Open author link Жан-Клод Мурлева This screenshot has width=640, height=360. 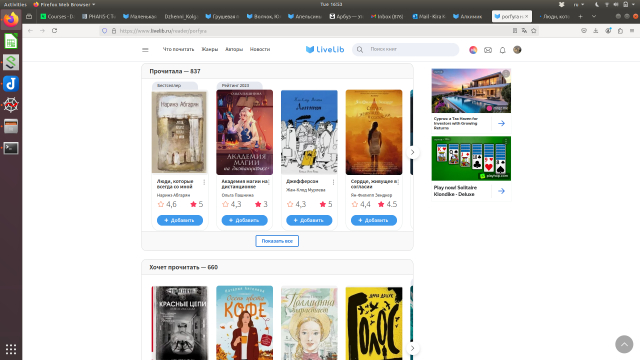point(306,190)
